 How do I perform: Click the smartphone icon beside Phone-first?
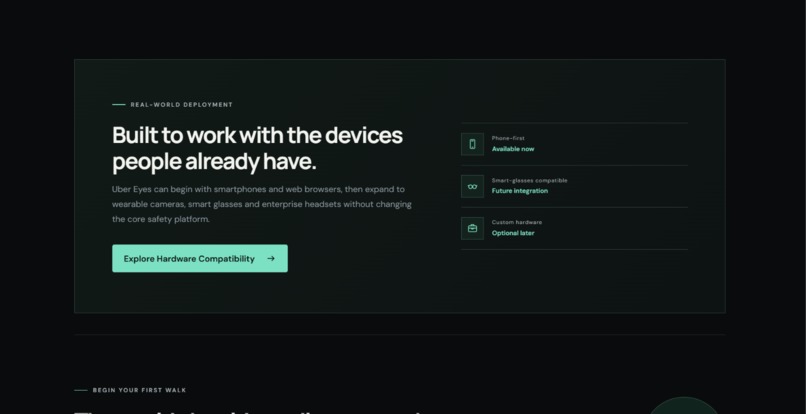pyautogui.click(x=472, y=144)
